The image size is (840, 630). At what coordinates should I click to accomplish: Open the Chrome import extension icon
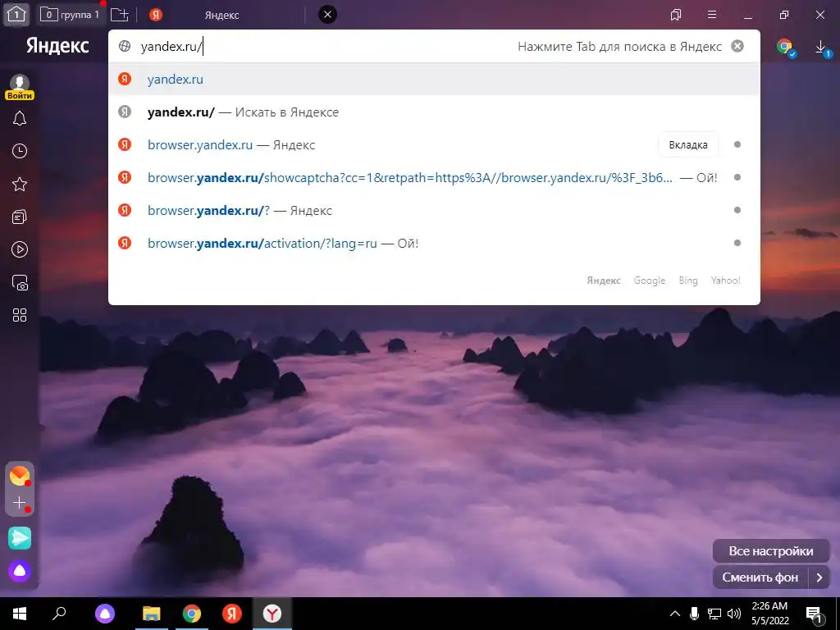click(786, 47)
